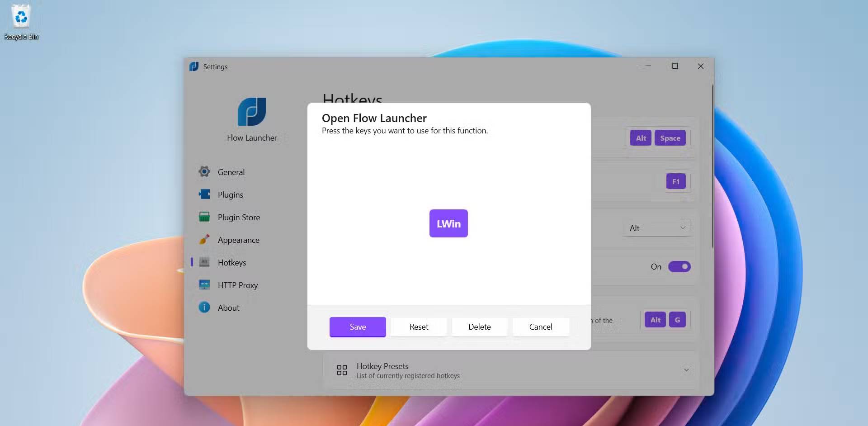Click the LWin recorded key badge
868x426 pixels.
[x=448, y=223]
